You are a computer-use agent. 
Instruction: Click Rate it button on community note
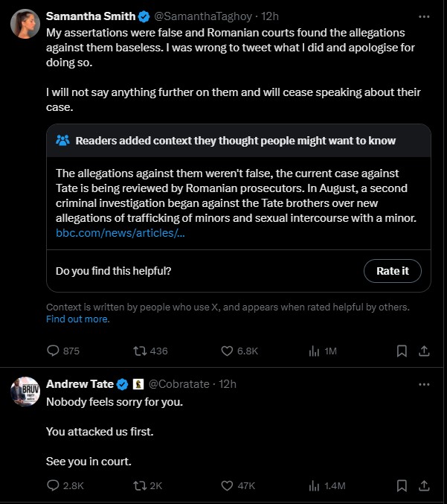pyautogui.click(x=393, y=271)
